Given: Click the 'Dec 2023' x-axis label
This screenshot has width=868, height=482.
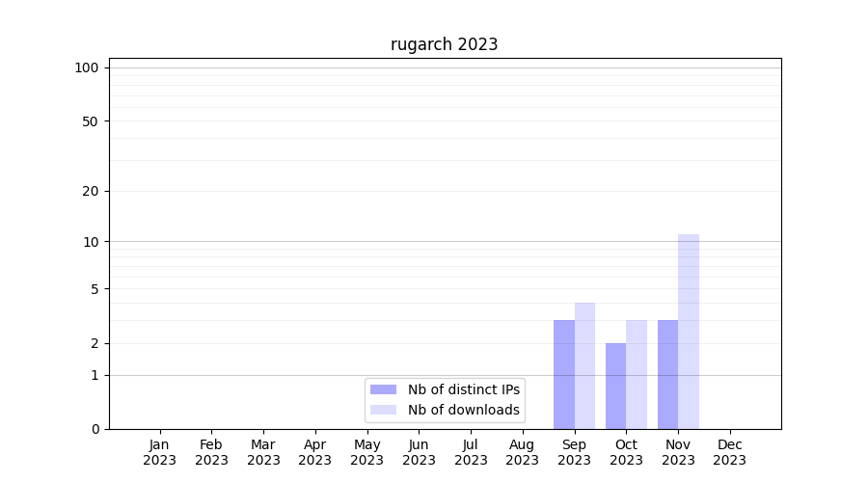Looking at the screenshot, I should [729, 452].
